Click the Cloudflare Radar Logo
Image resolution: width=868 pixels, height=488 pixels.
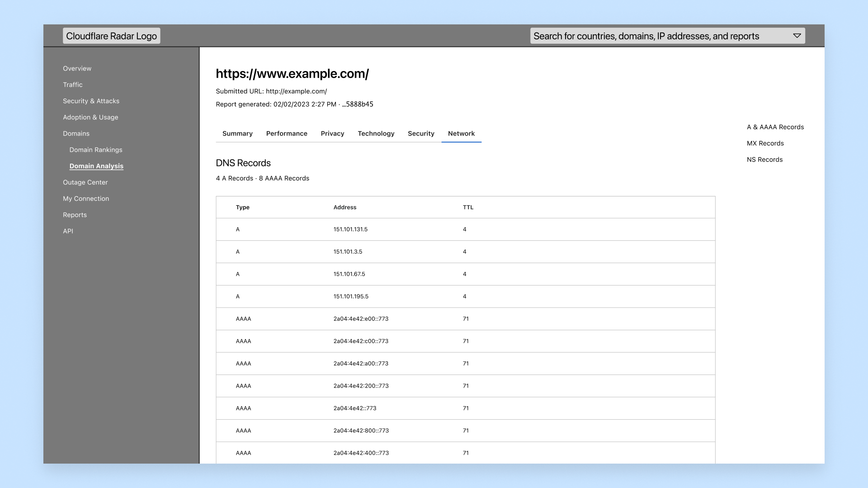pyautogui.click(x=111, y=36)
